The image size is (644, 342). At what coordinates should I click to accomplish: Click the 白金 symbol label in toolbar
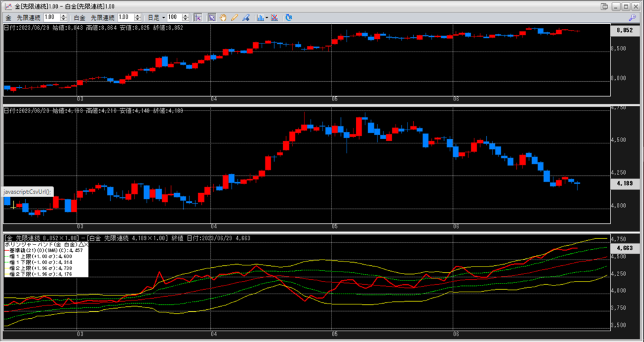[79, 17]
